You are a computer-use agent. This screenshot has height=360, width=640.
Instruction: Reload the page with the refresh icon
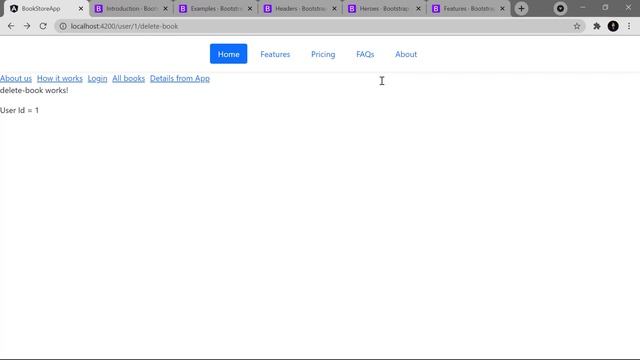[x=43, y=26]
